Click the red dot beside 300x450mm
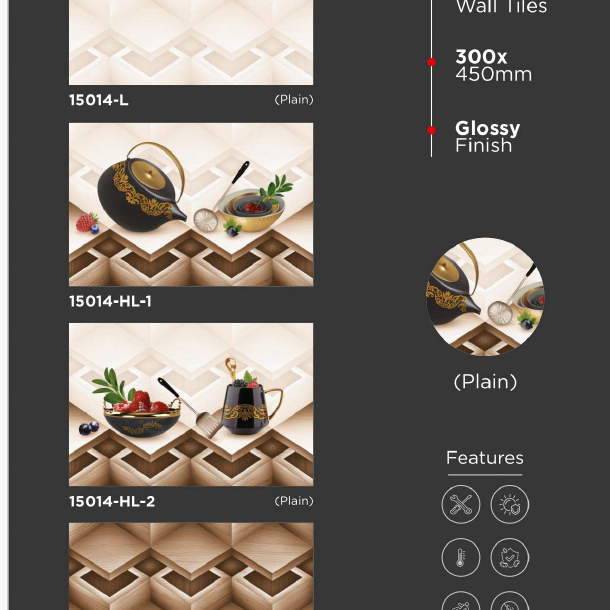This screenshot has width=610, height=610. point(431,62)
